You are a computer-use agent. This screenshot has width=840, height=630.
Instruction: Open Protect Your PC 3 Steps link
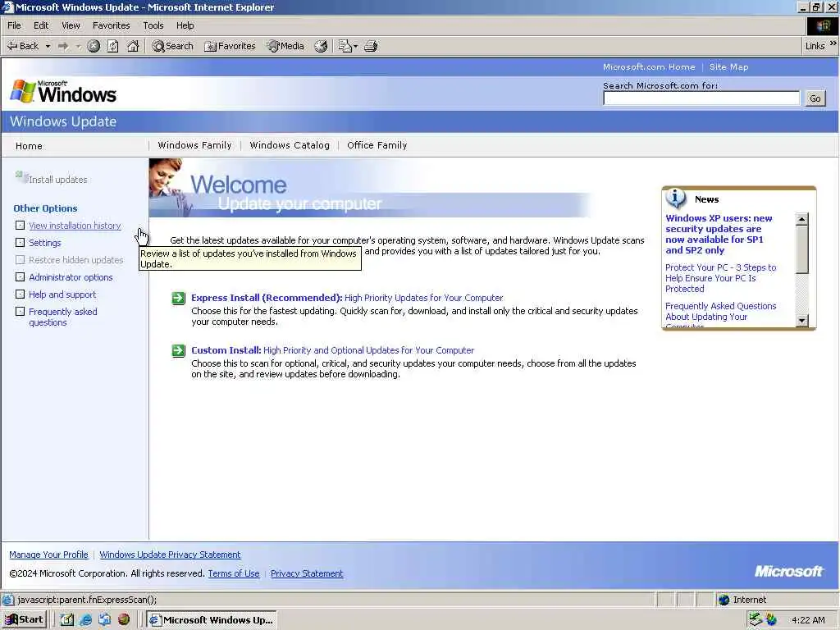click(x=720, y=278)
